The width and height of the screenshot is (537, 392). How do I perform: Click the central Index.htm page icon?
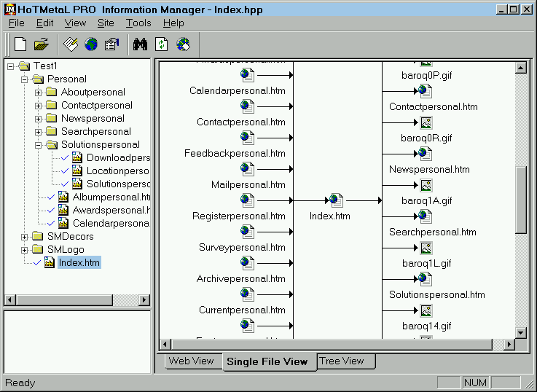click(x=337, y=200)
